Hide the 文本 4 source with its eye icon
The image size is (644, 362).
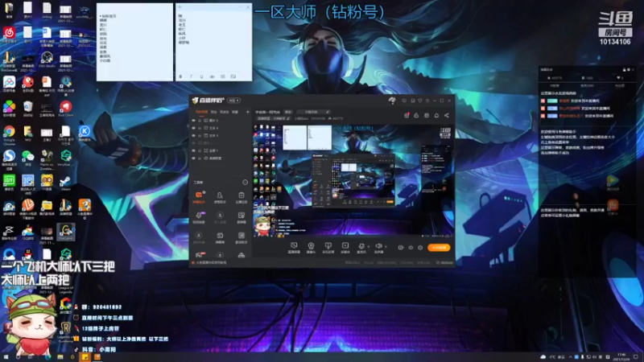tap(194, 128)
